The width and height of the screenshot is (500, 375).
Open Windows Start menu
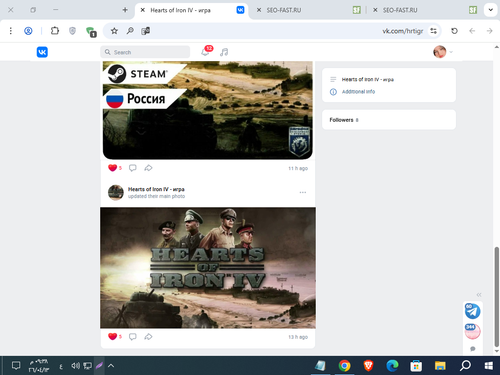click(x=489, y=366)
